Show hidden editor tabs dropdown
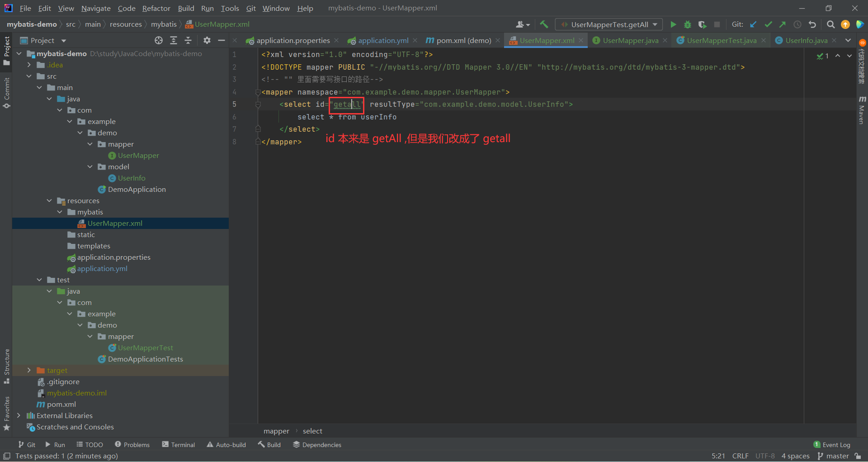 click(x=848, y=40)
